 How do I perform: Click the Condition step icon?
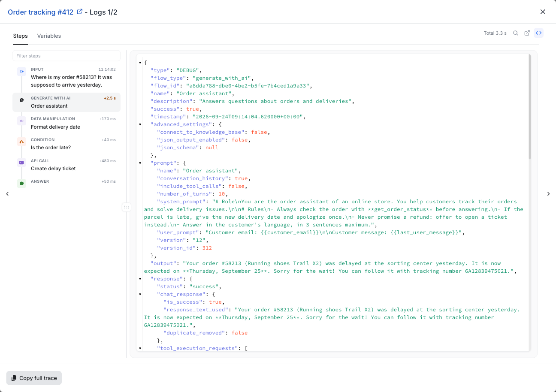tap(21, 142)
